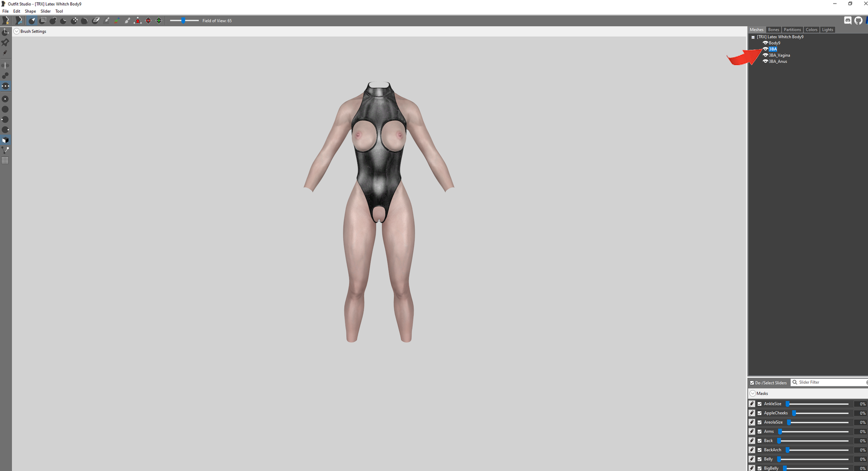The height and width of the screenshot is (471, 868).
Task: Hide the 3BA_Vagina mesh eye
Action: [765, 55]
